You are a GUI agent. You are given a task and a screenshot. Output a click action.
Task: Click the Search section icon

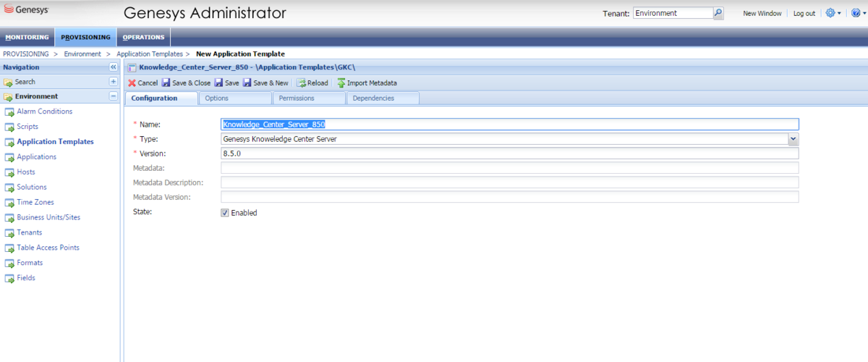[9, 82]
